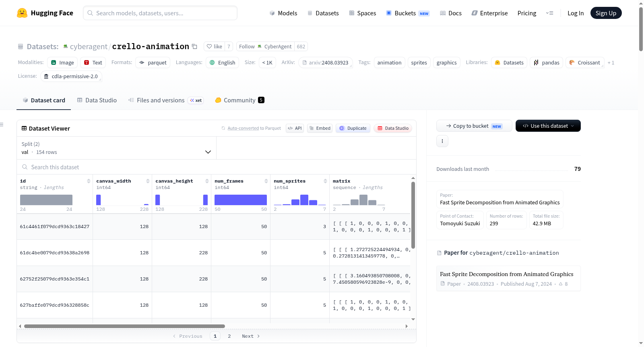Open the API button in Dataset Viewer

point(295,128)
